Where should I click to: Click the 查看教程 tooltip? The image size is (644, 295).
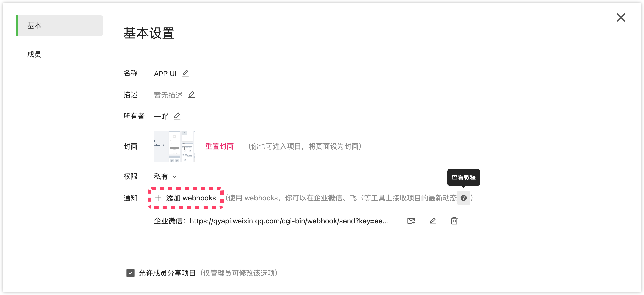pos(463,177)
